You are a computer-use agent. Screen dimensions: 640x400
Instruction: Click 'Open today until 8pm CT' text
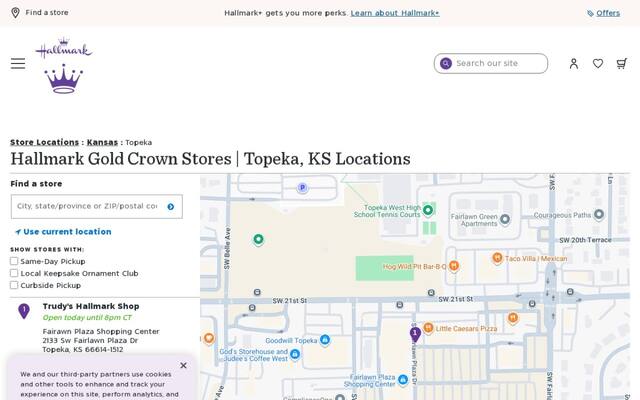pyautogui.click(x=87, y=318)
